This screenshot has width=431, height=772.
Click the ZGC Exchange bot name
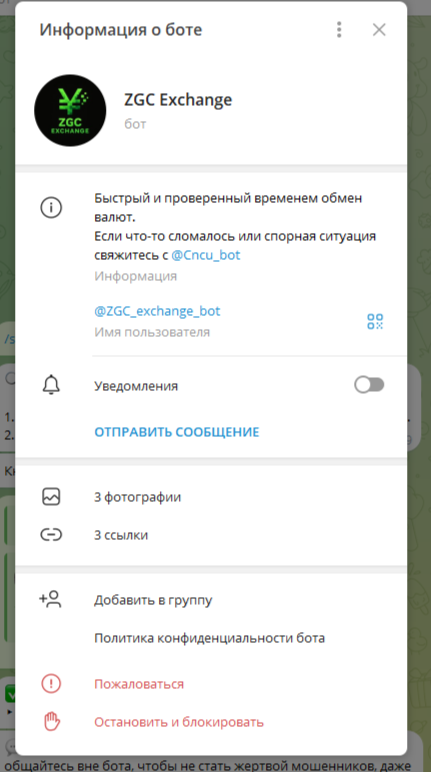point(178,100)
